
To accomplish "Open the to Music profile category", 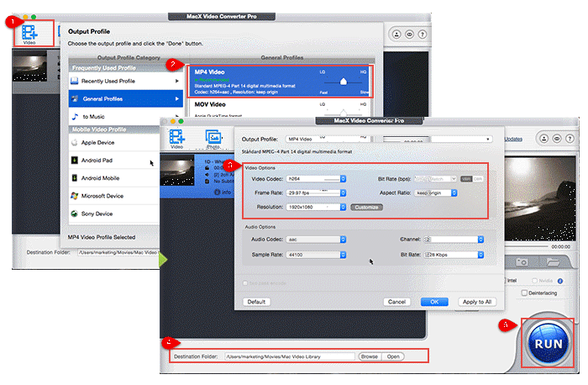I will coord(125,116).
